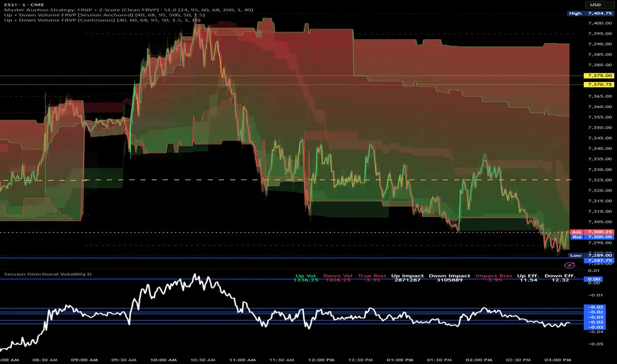Click the 12:30 PM time axis label
617x364 pixels.
coord(360,359)
